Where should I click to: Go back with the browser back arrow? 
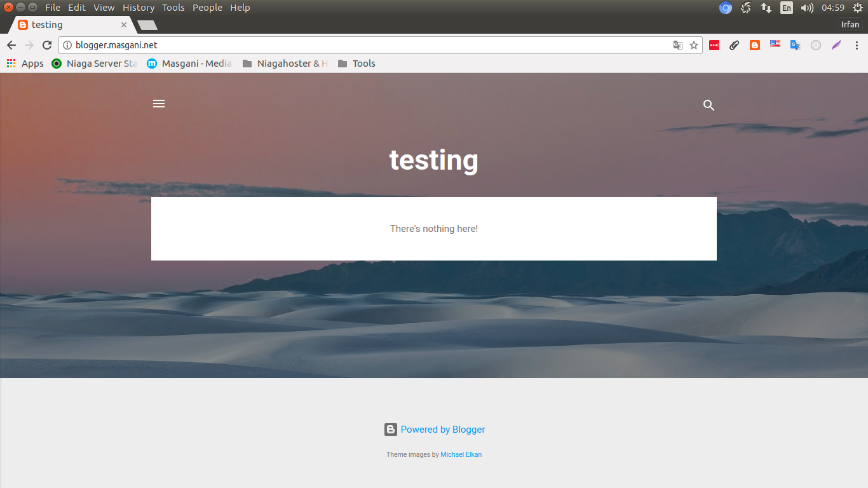click(11, 45)
